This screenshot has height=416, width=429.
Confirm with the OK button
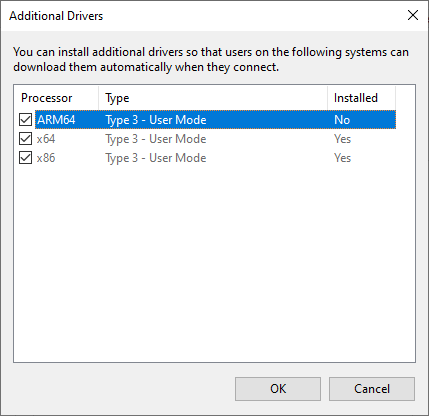(278, 389)
